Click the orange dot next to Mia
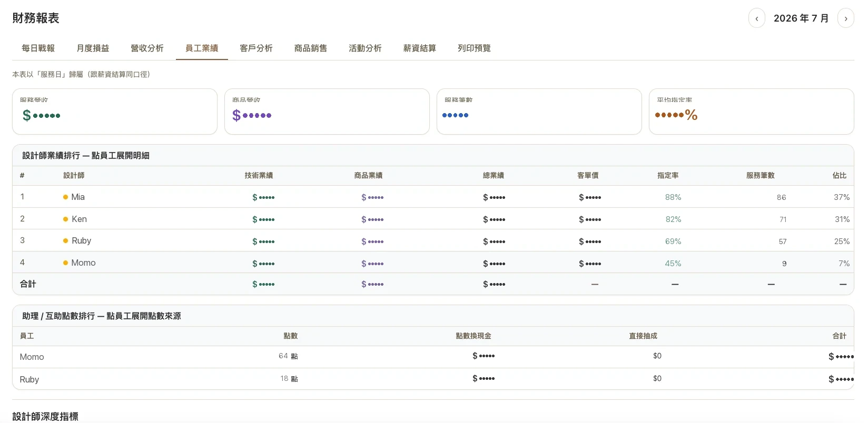The width and height of the screenshot is (868, 423). pyautogui.click(x=66, y=197)
